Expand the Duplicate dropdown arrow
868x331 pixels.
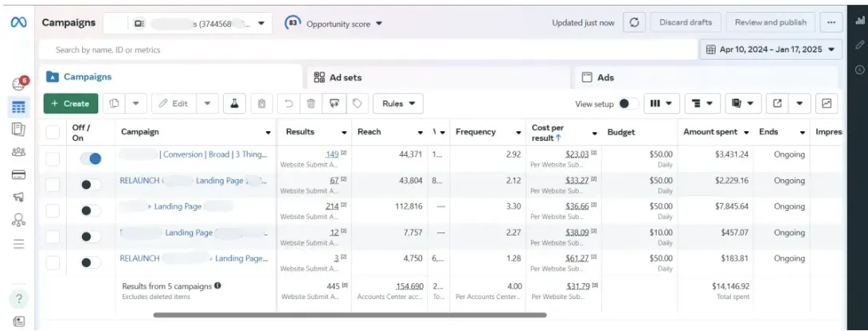pyautogui.click(x=136, y=103)
